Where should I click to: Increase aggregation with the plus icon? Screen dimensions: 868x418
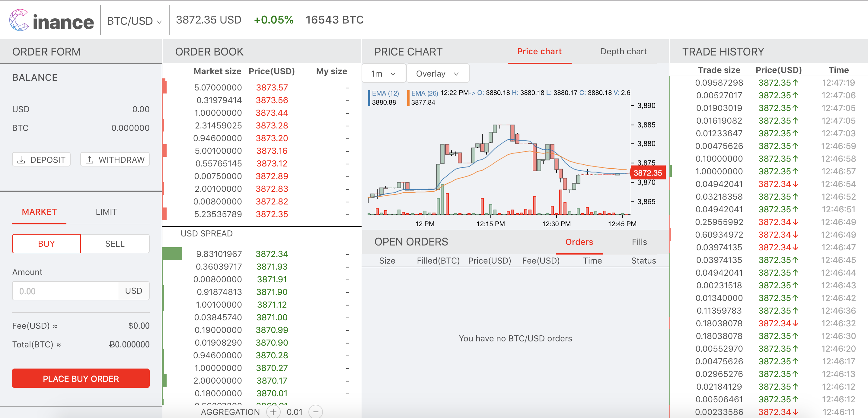273,412
